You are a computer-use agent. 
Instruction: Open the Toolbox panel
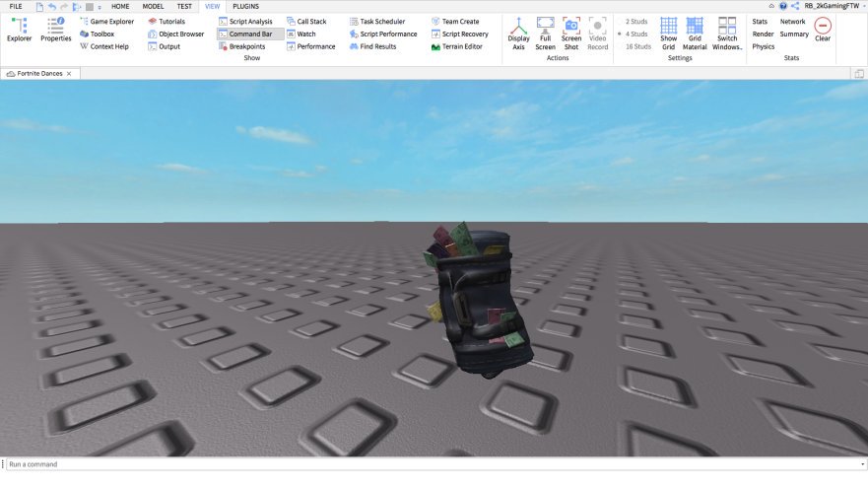97,34
